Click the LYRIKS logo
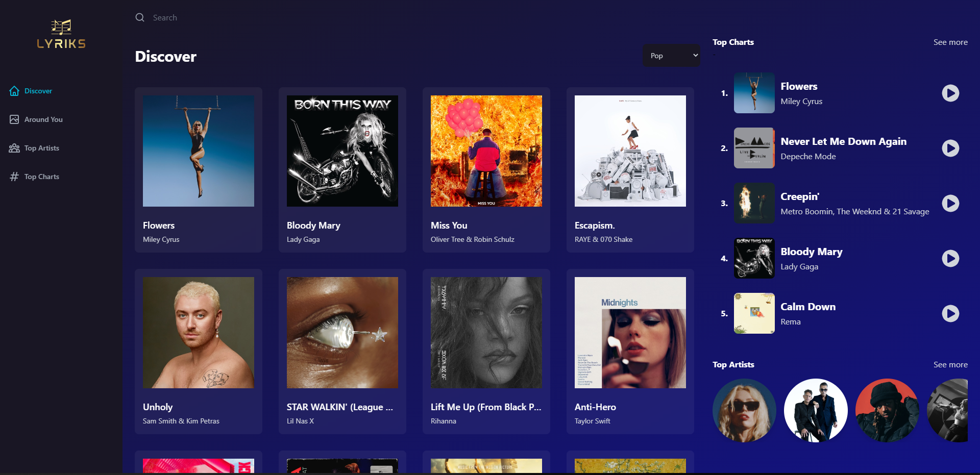980x475 pixels. point(61,33)
